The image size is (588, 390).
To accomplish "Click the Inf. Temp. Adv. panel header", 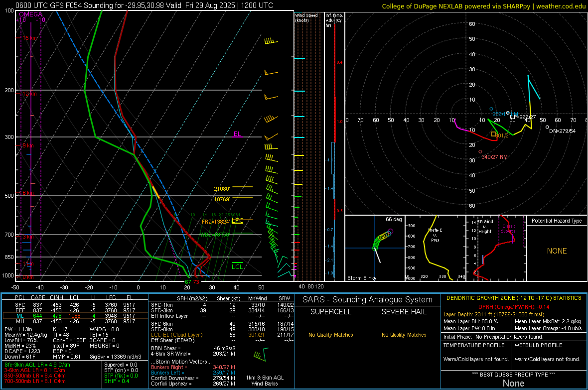I will point(334,20).
